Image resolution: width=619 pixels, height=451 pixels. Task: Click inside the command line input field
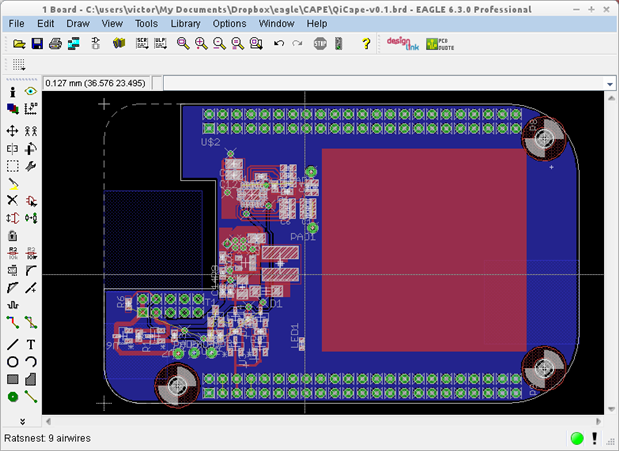[x=385, y=84]
